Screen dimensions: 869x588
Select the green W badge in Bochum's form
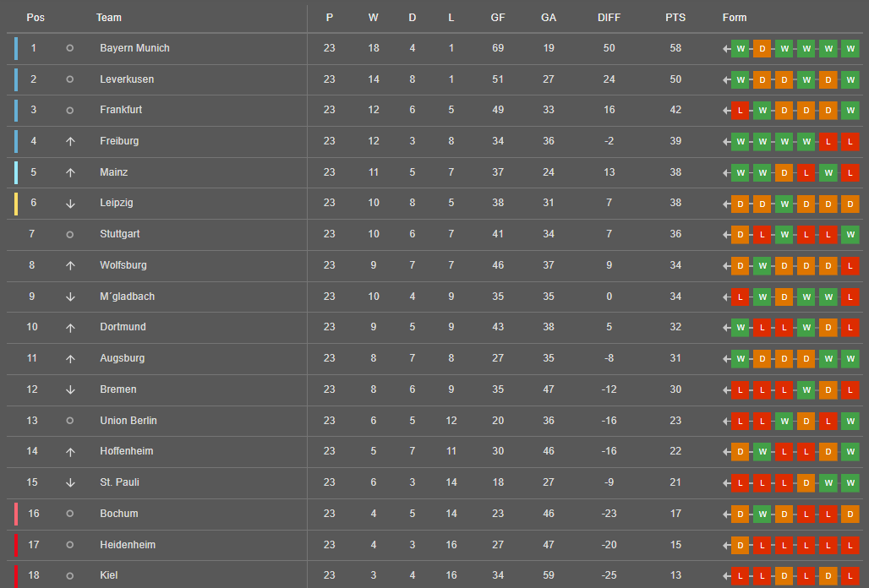762,514
